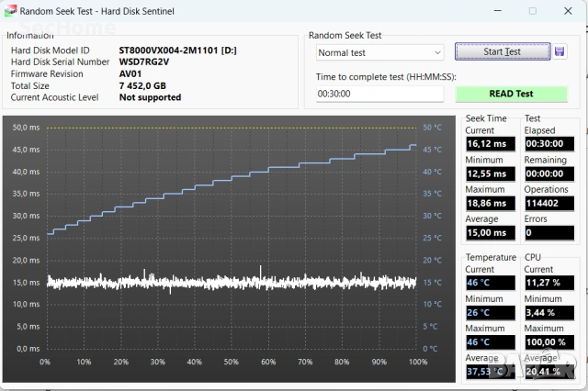Click the hard disk model ID text
This screenshot has height=391, width=588.
177,50
